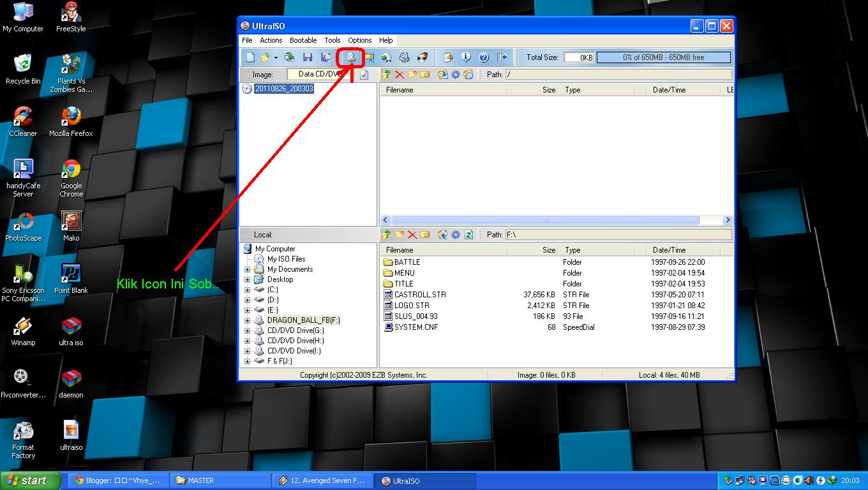Click the Mount to Virtual Drive icon
868x490 pixels.
[x=404, y=57]
